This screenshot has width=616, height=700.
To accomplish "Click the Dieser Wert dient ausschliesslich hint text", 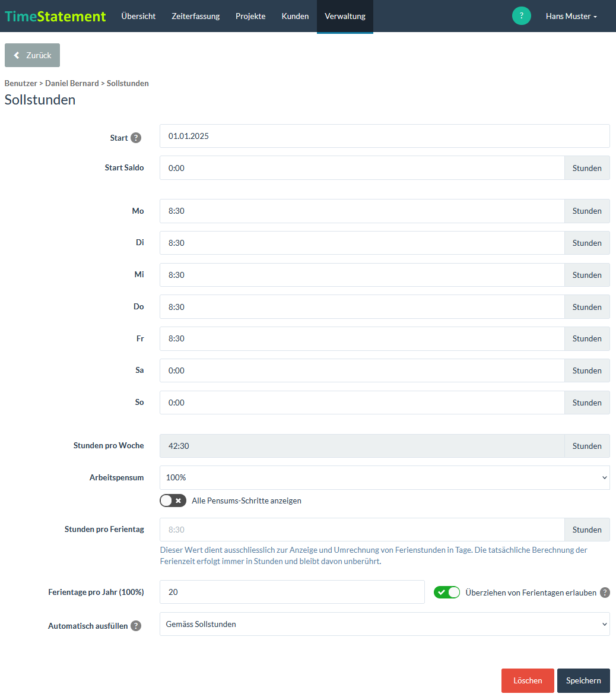I will 374,555.
